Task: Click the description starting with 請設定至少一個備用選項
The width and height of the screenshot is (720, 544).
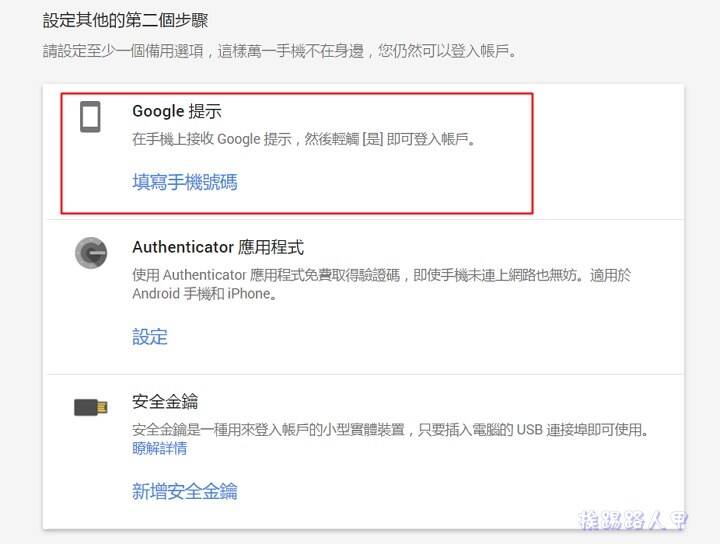Action: 280,51
